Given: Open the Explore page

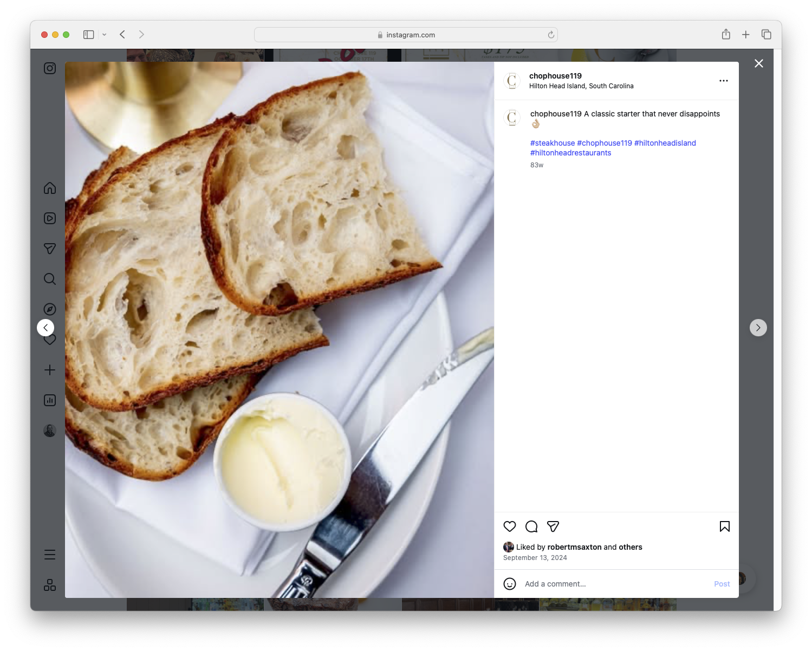Looking at the screenshot, I should 49,309.
